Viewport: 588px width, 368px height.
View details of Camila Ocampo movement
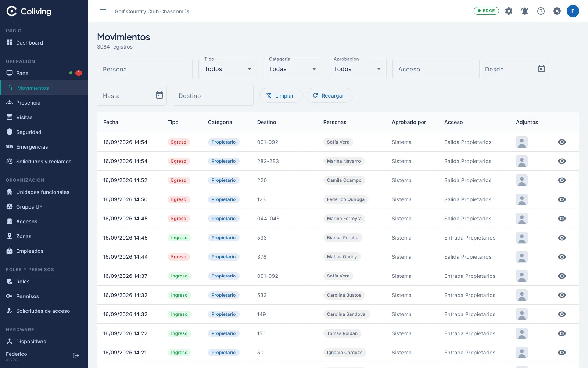pyautogui.click(x=562, y=180)
